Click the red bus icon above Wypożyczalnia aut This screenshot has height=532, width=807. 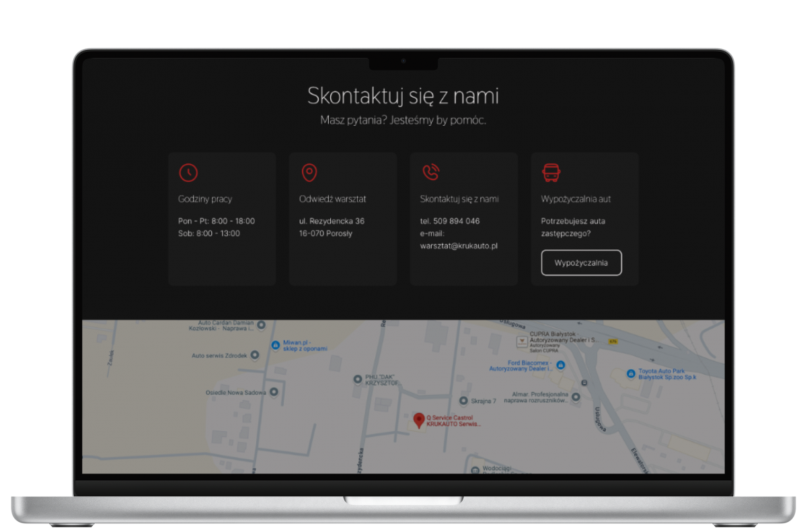coord(551,173)
